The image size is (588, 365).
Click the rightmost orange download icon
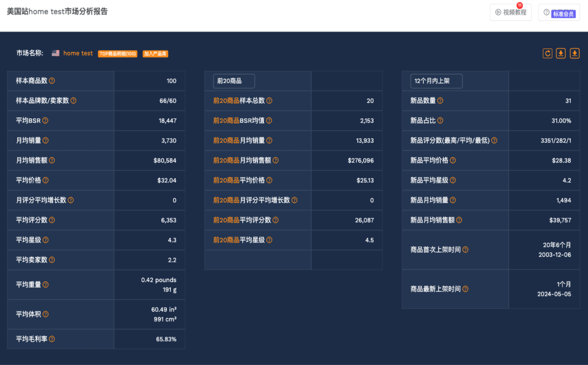(x=575, y=53)
